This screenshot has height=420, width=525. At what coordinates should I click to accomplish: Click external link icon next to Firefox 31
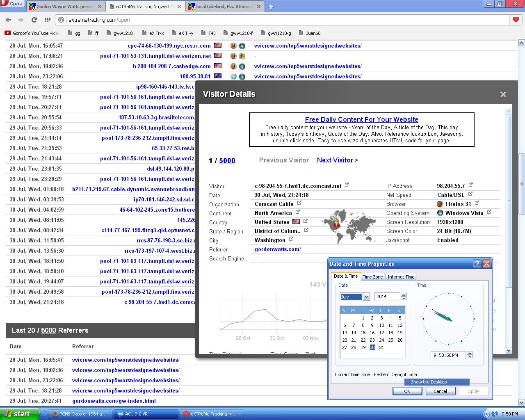tap(477, 203)
